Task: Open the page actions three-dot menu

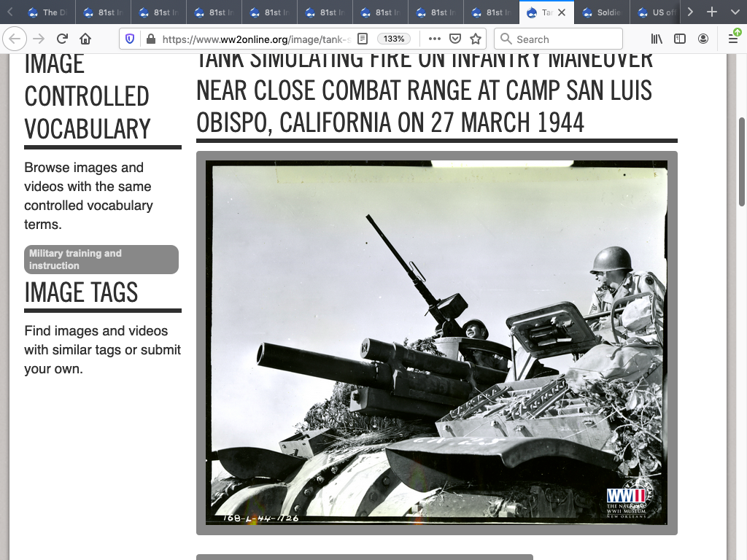Action: [434, 39]
